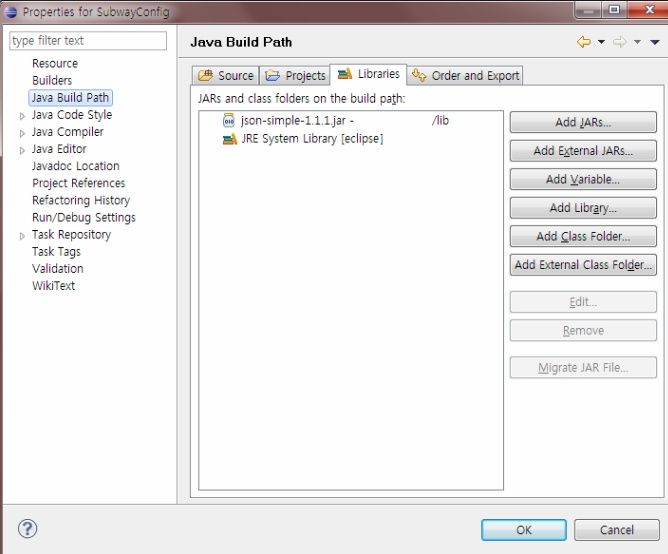The width and height of the screenshot is (668, 554).
Task: Select Task Repository tree item
Action: [72, 234]
